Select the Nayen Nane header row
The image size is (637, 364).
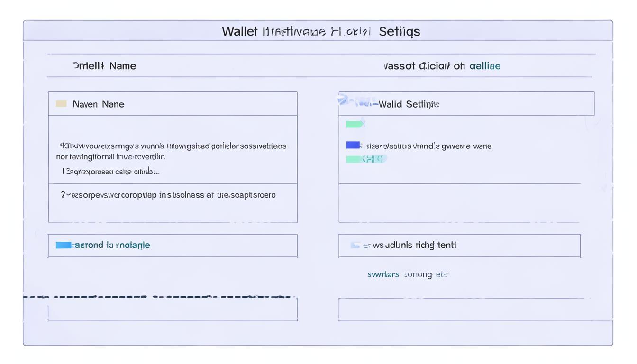click(x=173, y=104)
